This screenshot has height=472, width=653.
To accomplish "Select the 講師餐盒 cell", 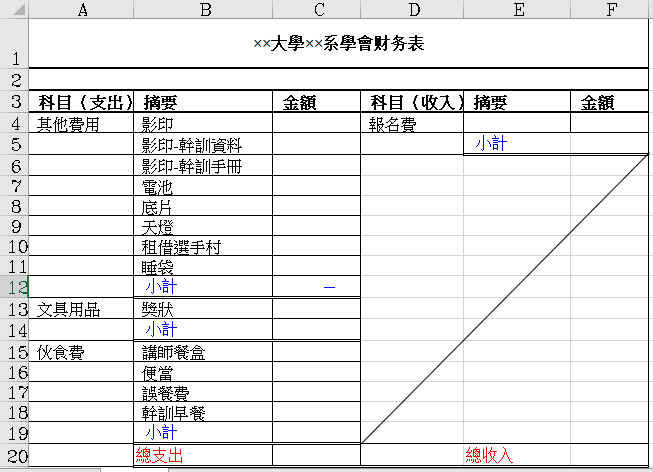I will point(202,352).
